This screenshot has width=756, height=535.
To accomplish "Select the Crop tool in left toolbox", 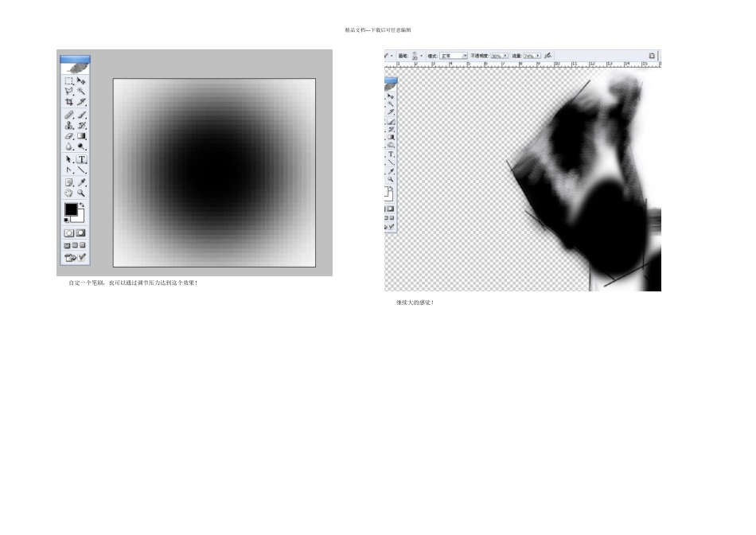I will click(x=69, y=102).
